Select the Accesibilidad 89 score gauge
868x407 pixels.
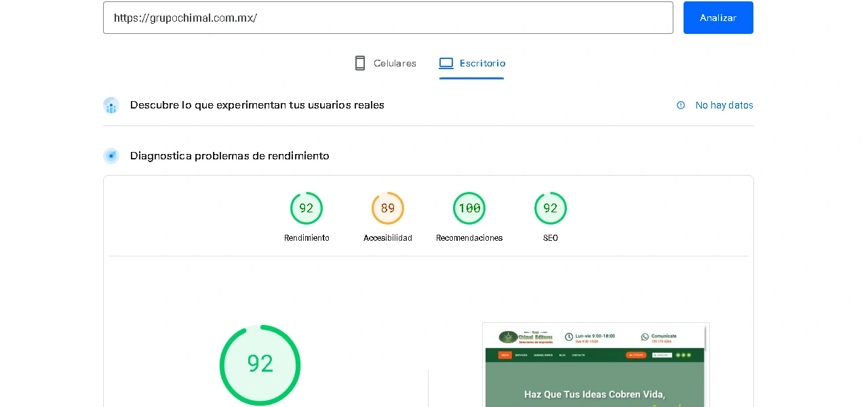point(388,208)
